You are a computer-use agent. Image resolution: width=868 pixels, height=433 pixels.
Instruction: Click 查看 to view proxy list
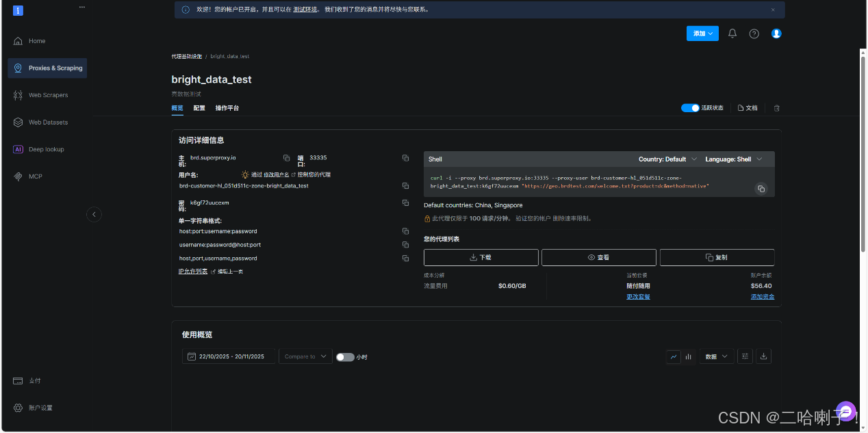(x=598, y=257)
